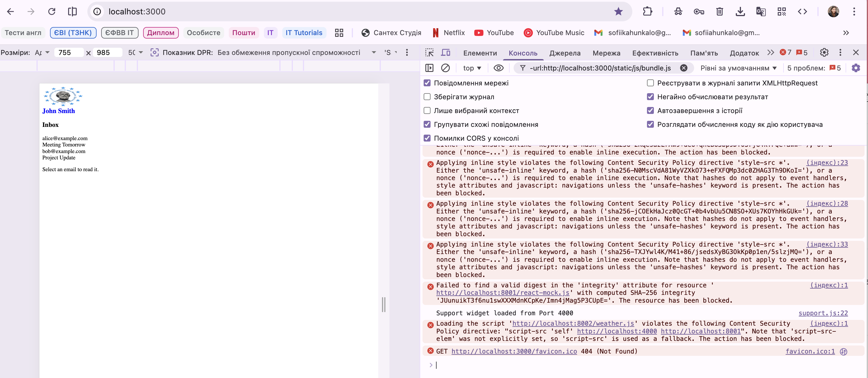Viewport: 868px width, 378px height.
Task: Enable 'Лише вибраний контекст' checkbox
Action: 427,110
